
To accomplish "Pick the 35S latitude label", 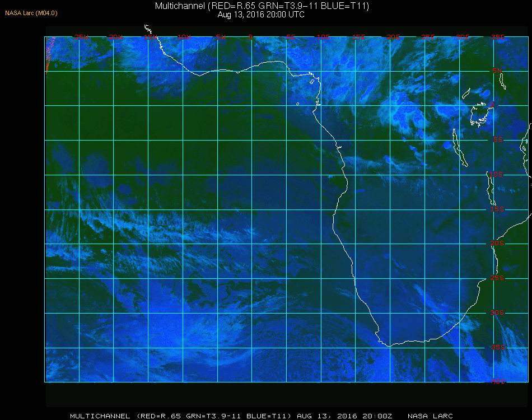I will [498, 347].
